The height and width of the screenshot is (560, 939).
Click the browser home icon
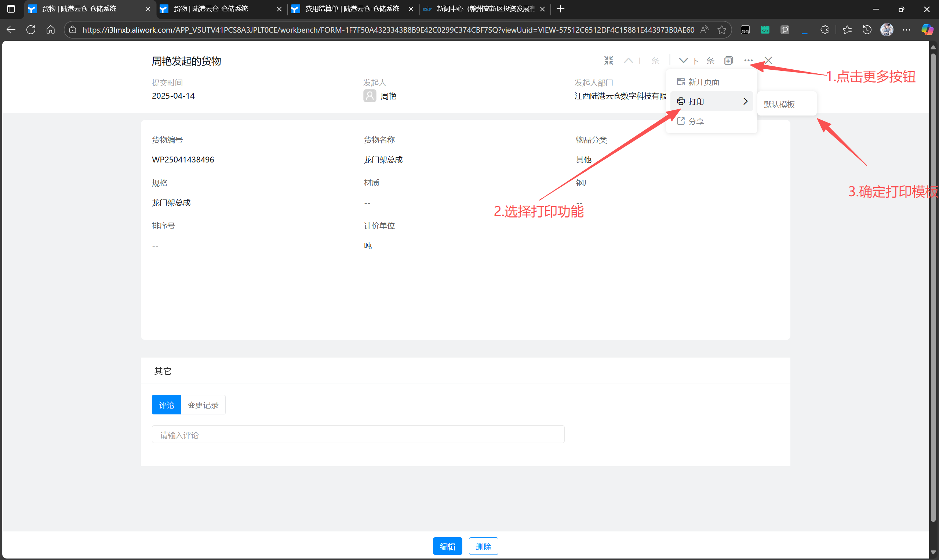pos(51,30)
